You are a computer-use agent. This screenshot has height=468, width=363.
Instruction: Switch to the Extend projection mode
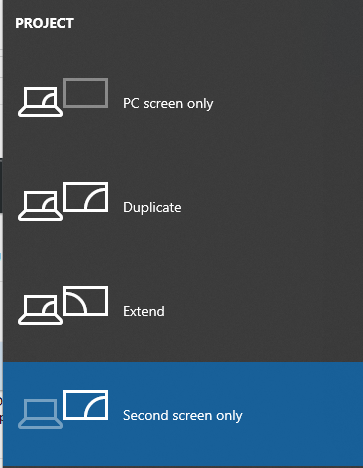pos(183,310)
